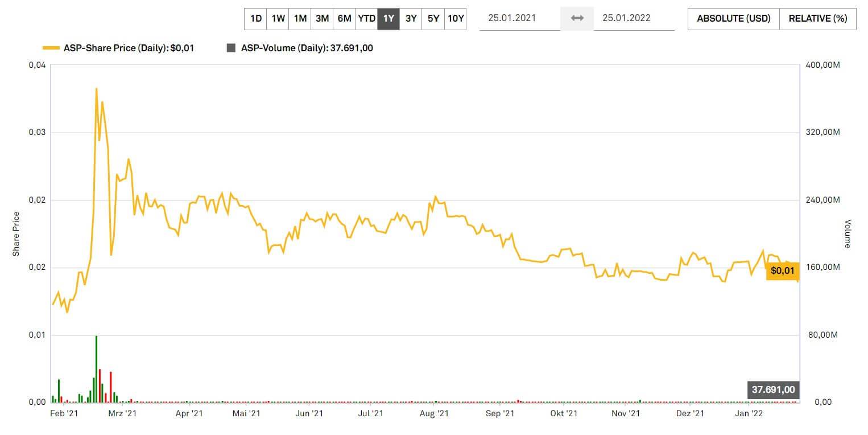Screen dimensions: 868x435
Task: View the 10Y price history
Action: coord(456,19)
